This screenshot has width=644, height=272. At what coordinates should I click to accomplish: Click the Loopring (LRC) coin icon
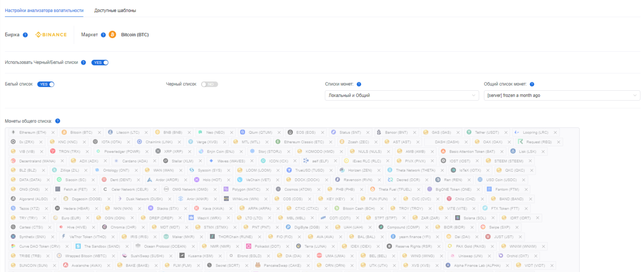[x=517, y=132]
